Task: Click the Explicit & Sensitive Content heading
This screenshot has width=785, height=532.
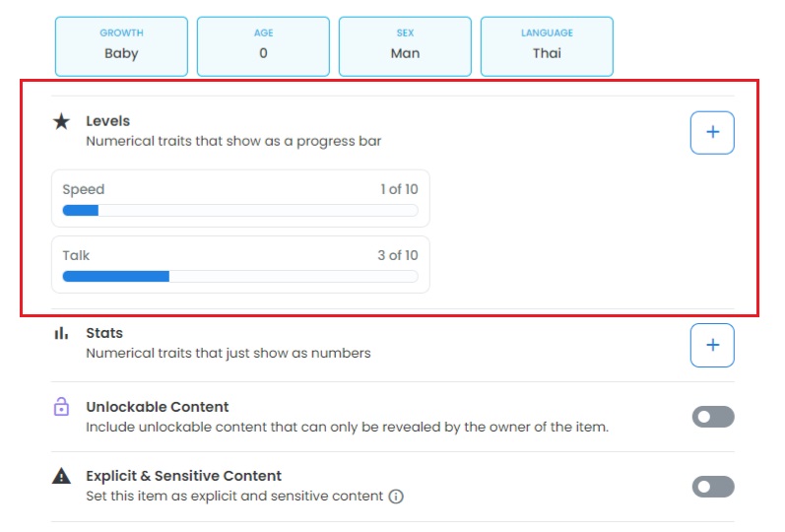Action: (184, 476)
